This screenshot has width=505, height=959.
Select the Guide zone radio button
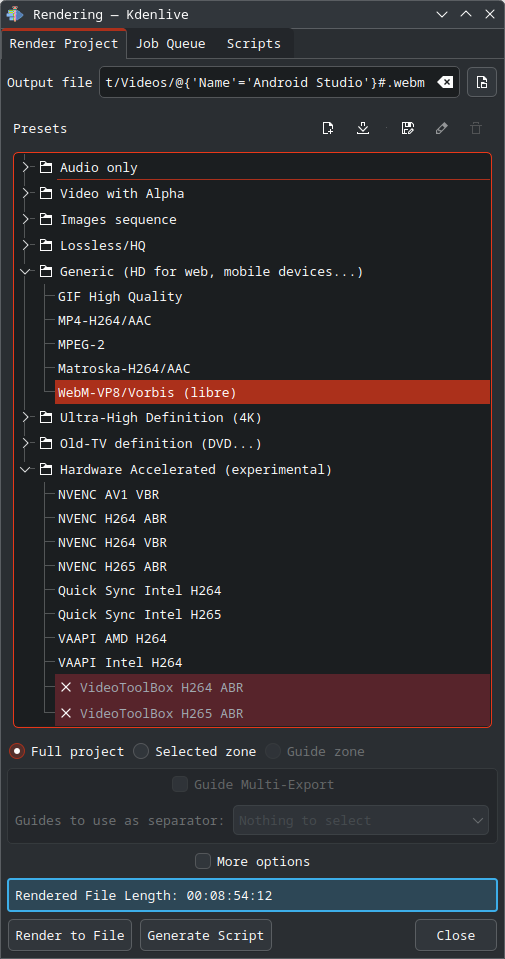(273, 751)
